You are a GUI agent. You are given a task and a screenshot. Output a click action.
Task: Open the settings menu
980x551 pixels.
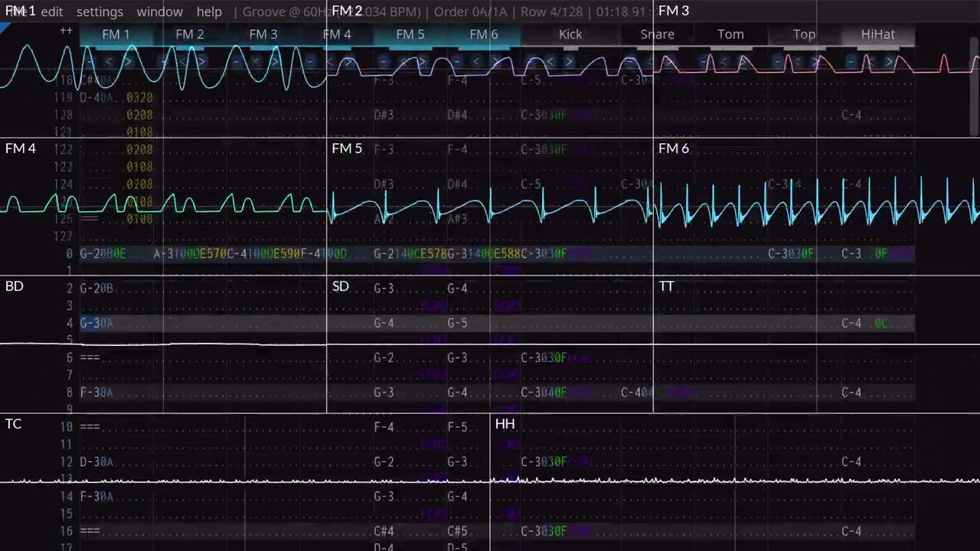[100, 12]
